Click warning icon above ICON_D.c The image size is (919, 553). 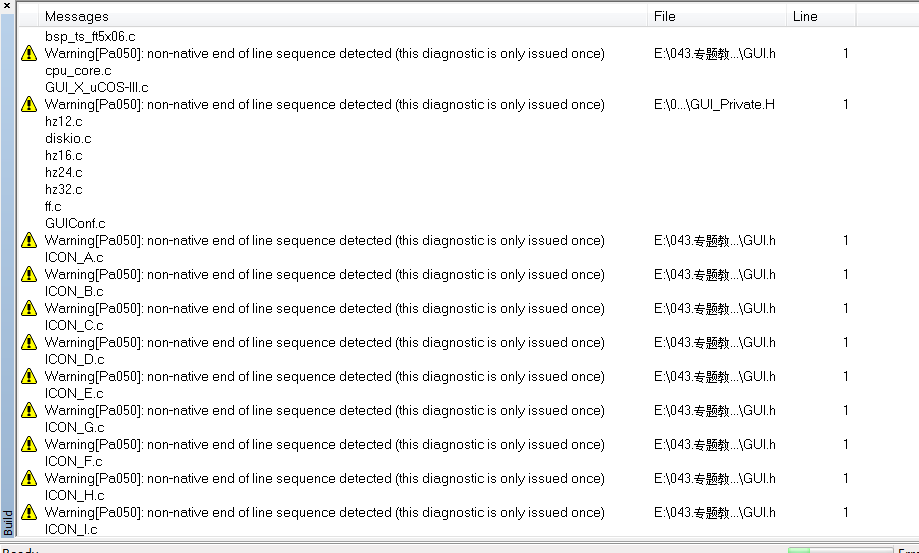(x=29, y=342)
